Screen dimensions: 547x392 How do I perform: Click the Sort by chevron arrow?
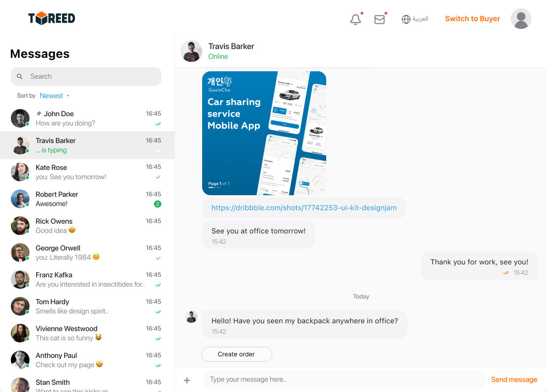[68, 96]
